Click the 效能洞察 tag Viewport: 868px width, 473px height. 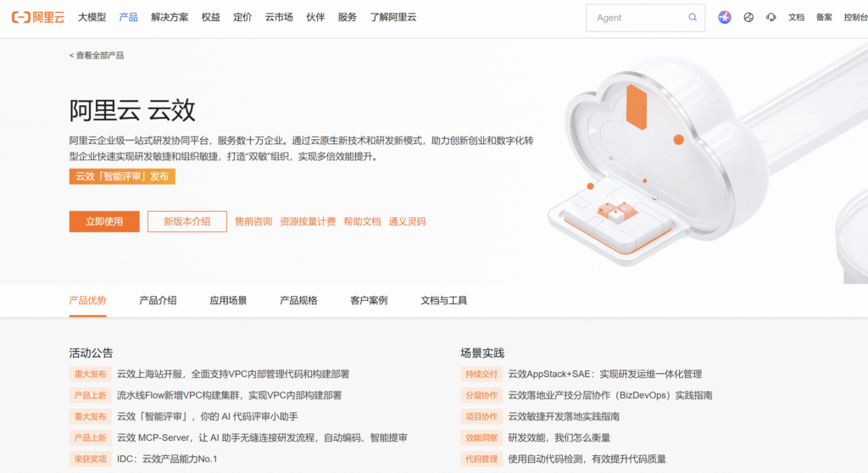pos(481,437)
